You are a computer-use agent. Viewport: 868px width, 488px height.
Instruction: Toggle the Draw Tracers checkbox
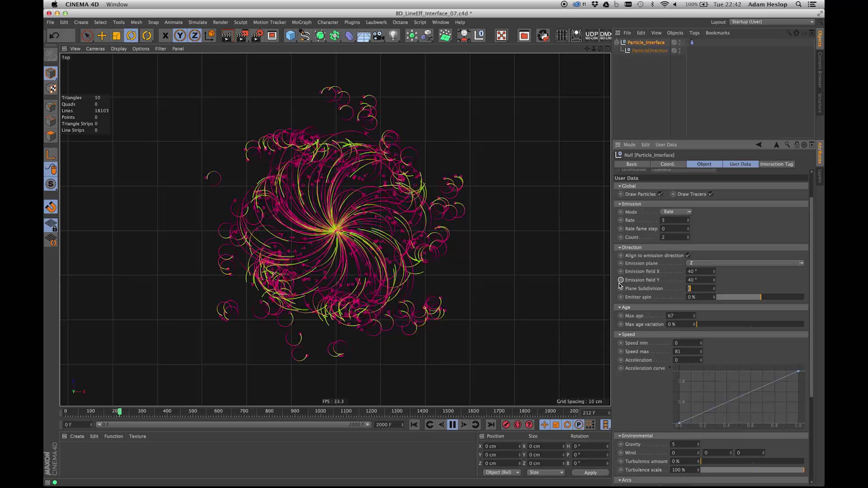[x=711, y=194]
